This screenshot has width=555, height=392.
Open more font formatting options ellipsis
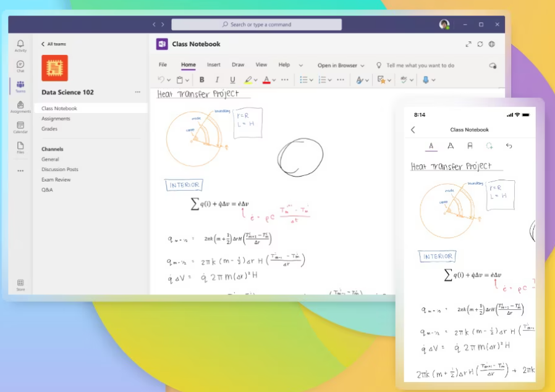click(x=284, y=80)
